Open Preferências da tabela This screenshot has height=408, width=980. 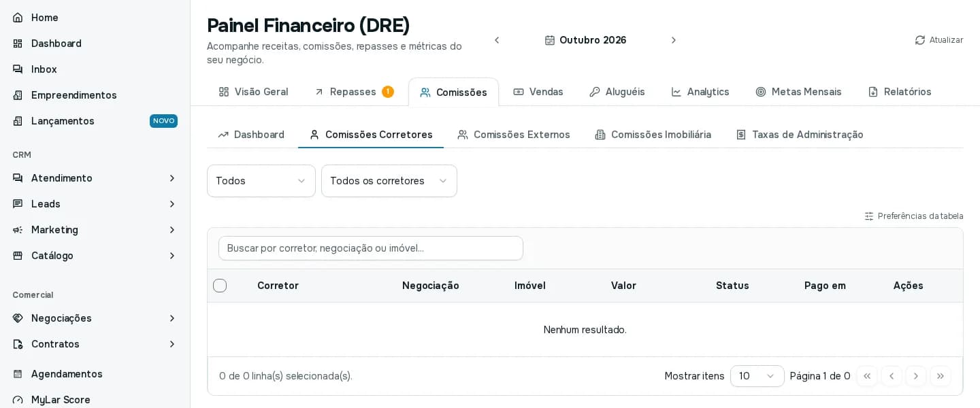(x=914, y=216)
